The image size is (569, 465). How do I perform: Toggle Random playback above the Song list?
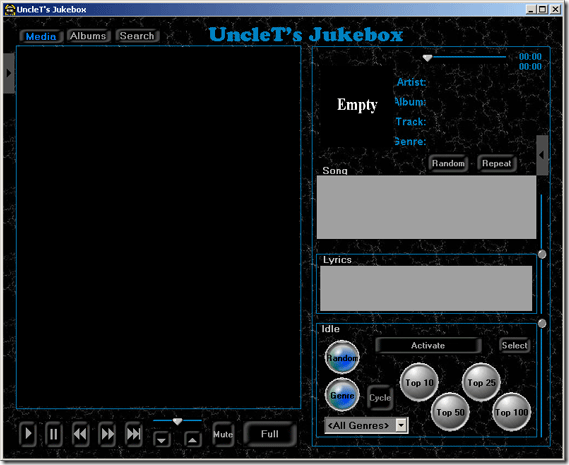click(448, 163)
